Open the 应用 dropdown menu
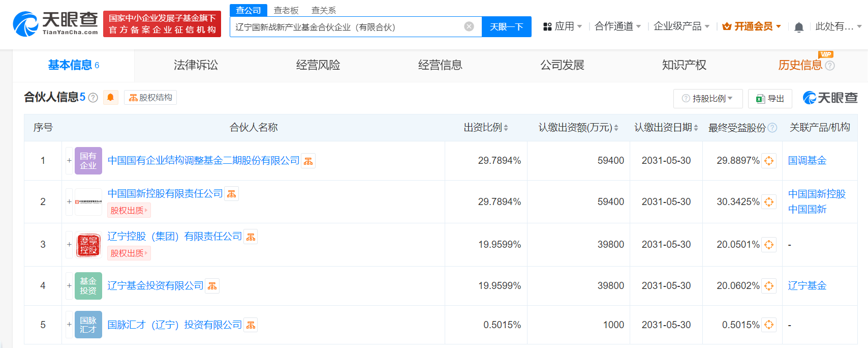 click(x=563, y=26)
